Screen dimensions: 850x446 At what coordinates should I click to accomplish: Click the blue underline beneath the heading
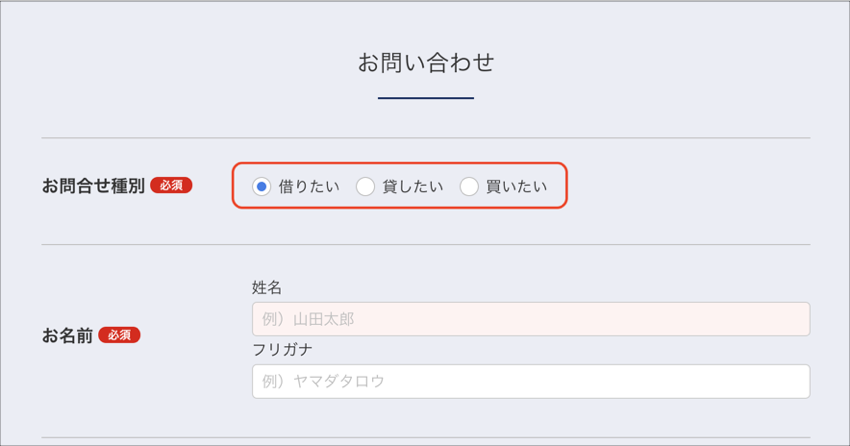click(x=426, y=98)
